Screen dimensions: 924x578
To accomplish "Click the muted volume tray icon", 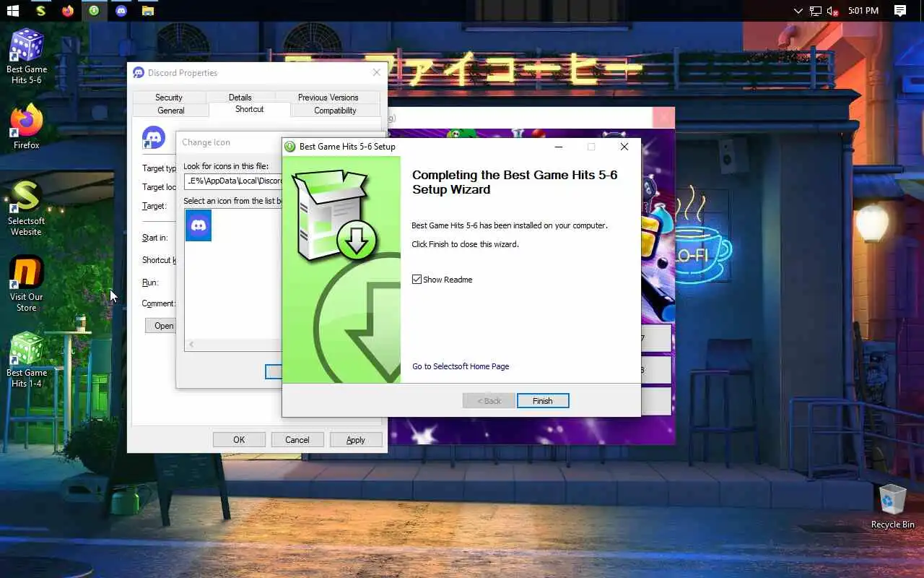I will (x=832, y=11).
